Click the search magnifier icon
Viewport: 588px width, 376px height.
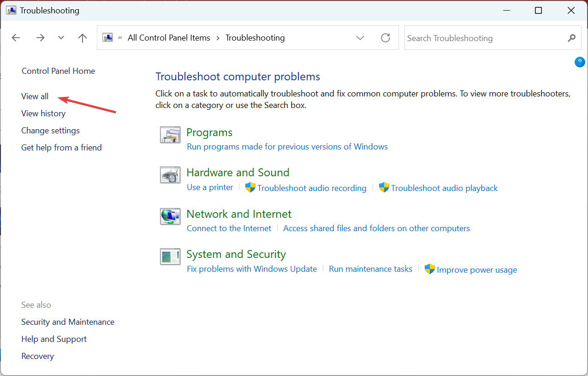(x=572, y=38)
